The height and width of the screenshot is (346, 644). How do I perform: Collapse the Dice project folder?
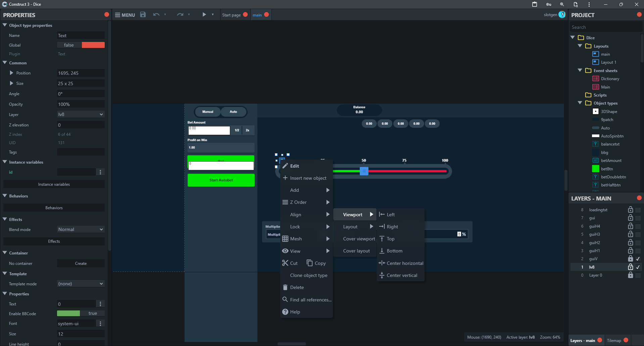point(573,38)
